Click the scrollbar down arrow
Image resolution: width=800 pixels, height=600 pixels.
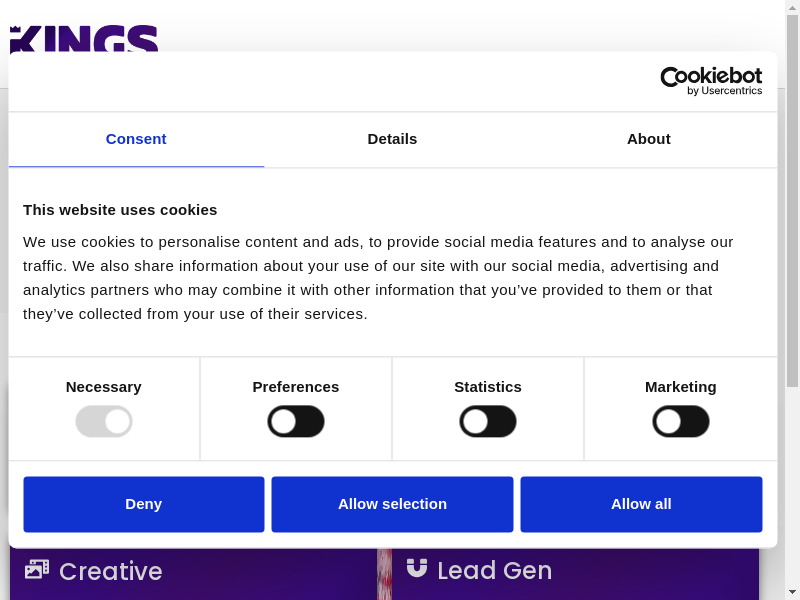(x=792, y=591)
